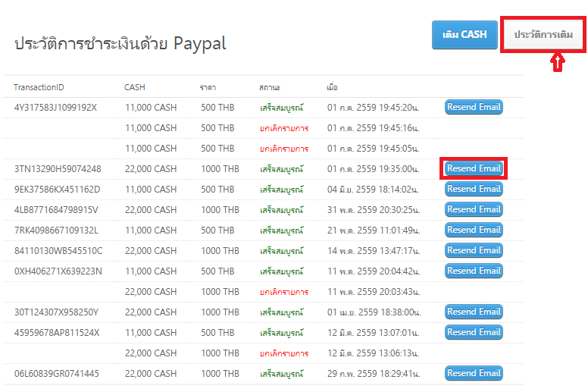
Task: Resend email for transaction 7RK4098667109132L
Action: click(x=474, y=230)
